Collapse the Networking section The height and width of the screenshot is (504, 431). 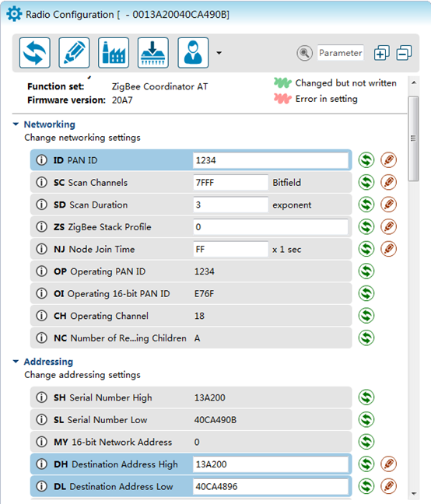[x=16, y=124]
